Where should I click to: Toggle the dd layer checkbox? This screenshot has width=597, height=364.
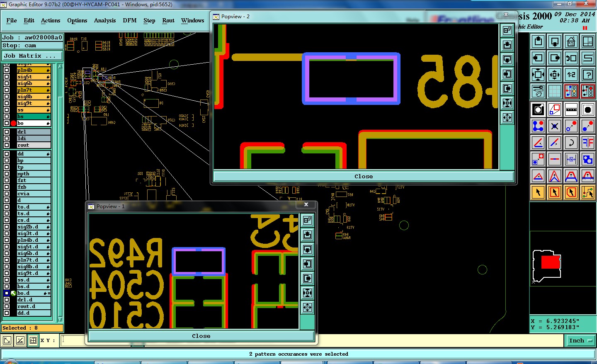click(7, 154)
